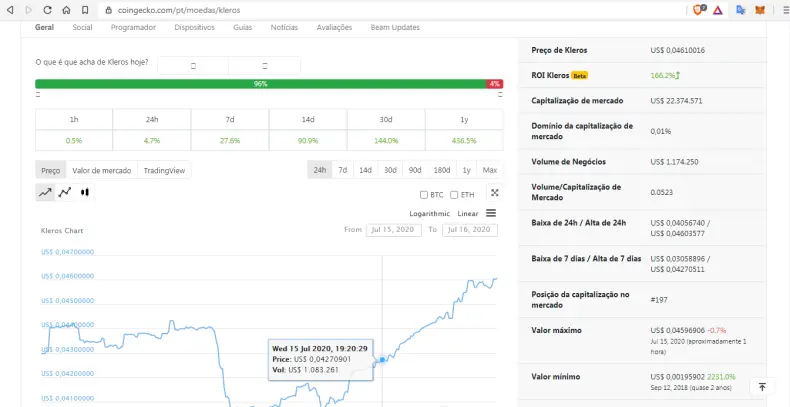Switch chart to Logarithmic scale

pos(429,214)
